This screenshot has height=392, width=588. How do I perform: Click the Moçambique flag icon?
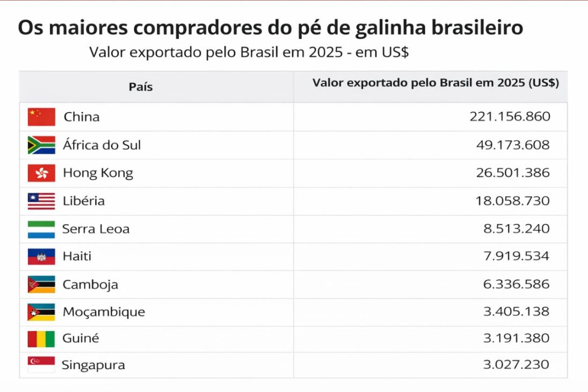click(41, 311)
